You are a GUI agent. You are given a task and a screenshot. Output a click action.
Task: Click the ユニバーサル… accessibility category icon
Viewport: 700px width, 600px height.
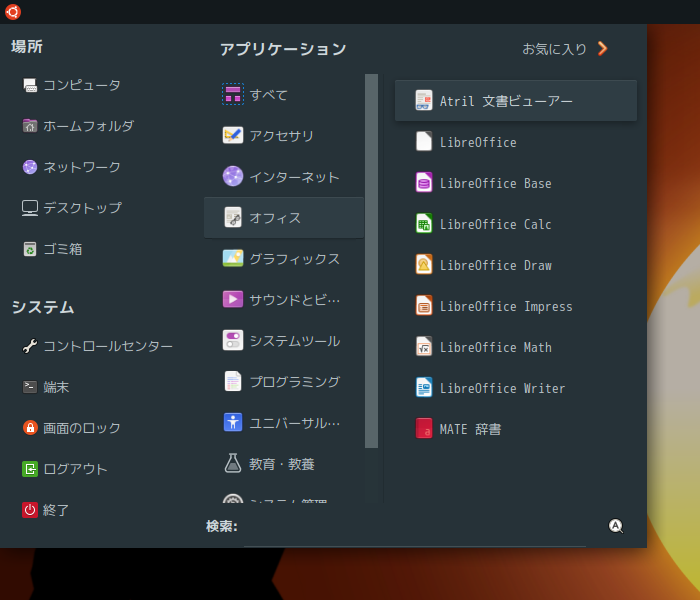(233, 422)
